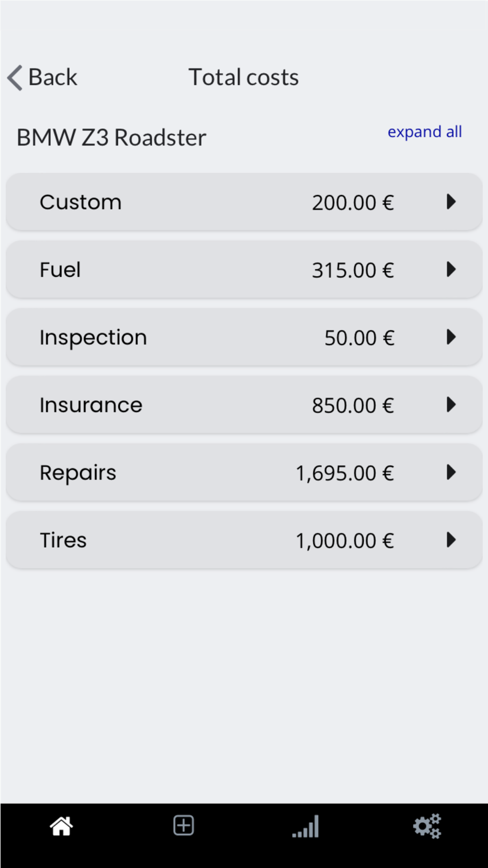
Task: Select the Fuel cost row label
Action: coord(60,269)
